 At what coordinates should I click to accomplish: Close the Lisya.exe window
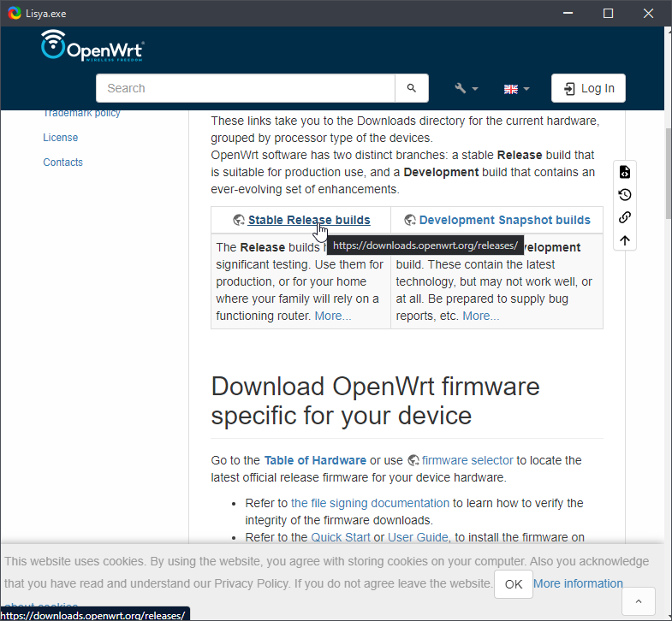tap(648, 14)
